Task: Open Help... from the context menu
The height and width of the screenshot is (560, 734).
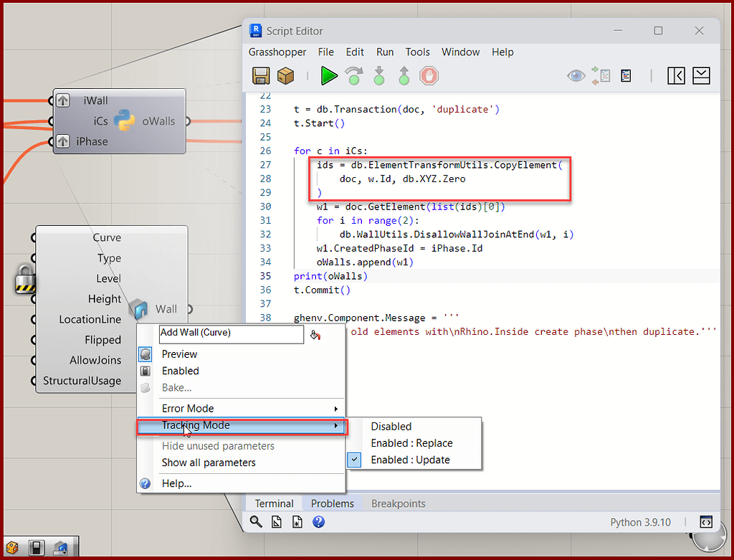Action: [x=176, y=483]
